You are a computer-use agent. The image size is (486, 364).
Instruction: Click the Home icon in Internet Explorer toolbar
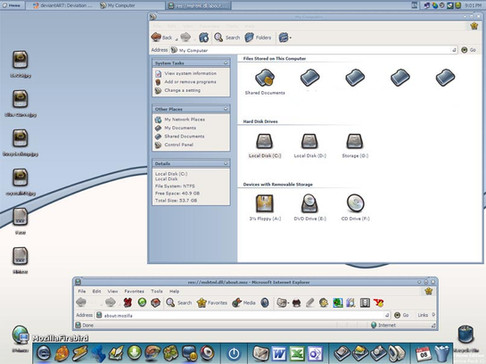click(156, 303)
